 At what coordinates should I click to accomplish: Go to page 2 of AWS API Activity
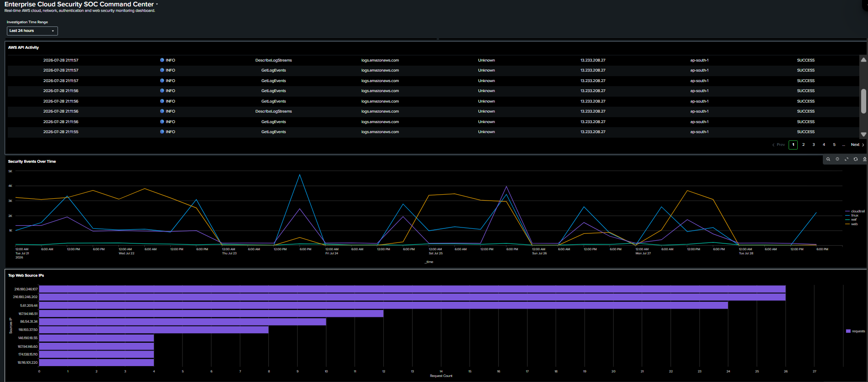803,145
